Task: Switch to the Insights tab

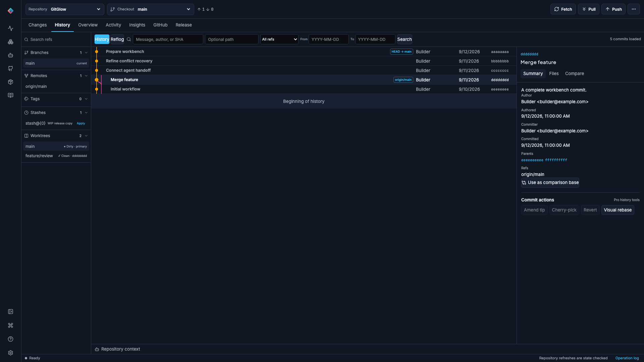Action: tap(137, 25)
